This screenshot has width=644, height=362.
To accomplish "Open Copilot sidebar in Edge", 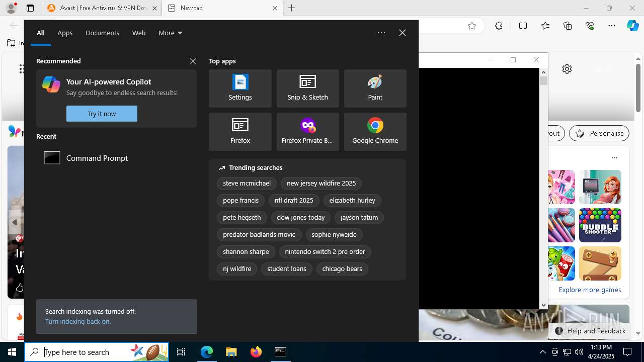I will [x=633, y=26].
